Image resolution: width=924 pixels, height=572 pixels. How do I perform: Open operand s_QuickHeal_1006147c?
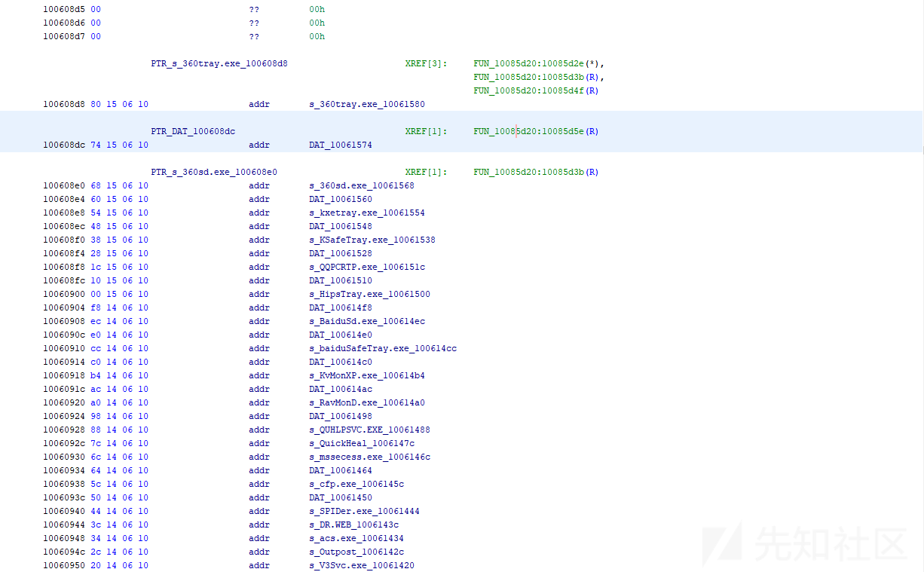point(362,443)
